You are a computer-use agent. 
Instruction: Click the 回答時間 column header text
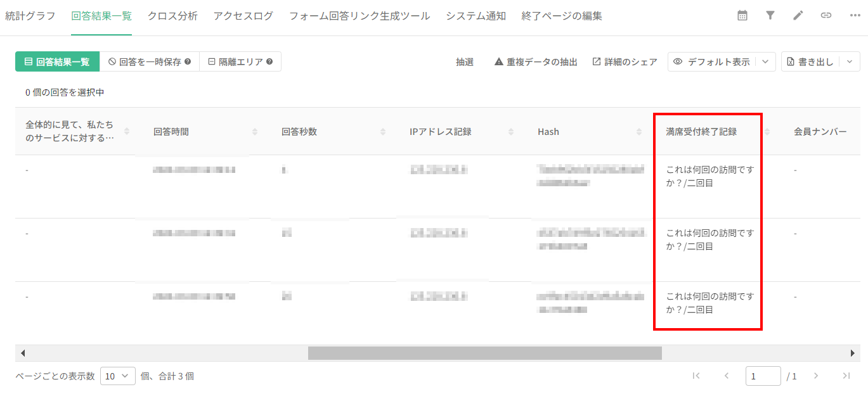click(171, 132)
